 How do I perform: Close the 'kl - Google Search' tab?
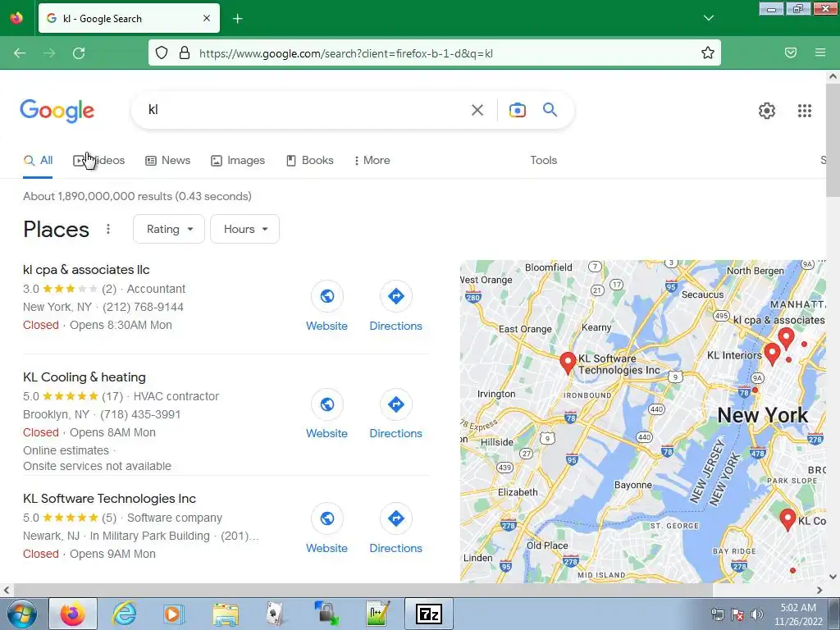tap(207, 18)
